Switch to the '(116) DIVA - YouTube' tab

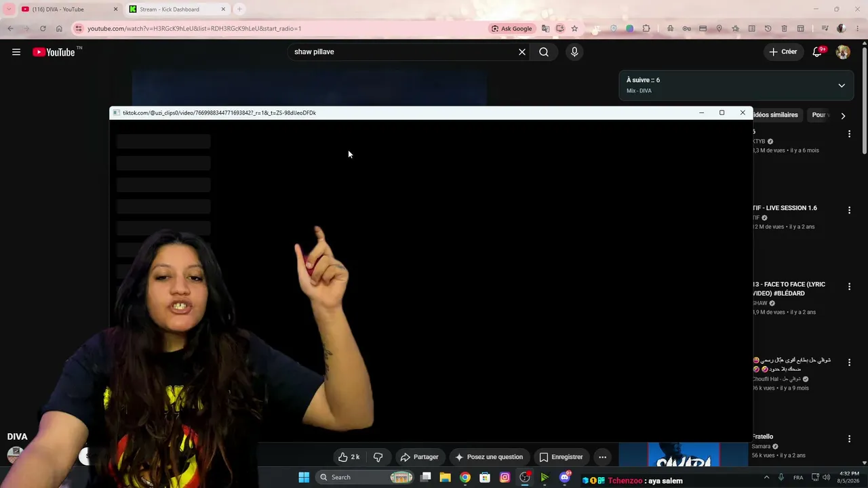coord(70,9)
